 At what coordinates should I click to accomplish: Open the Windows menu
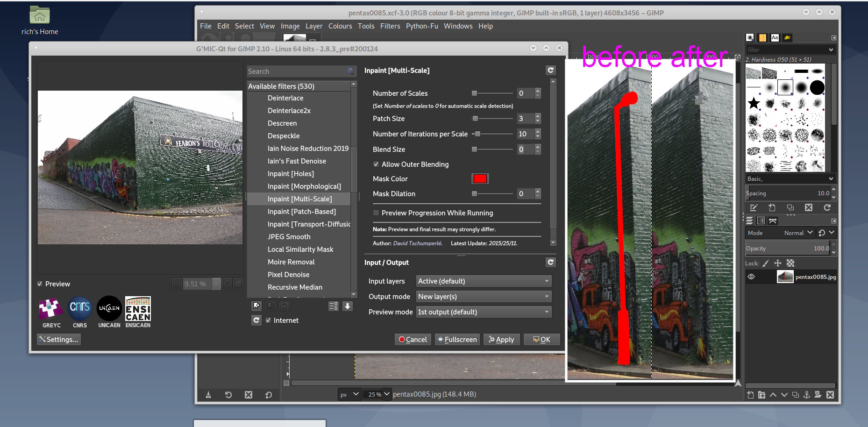458,26
